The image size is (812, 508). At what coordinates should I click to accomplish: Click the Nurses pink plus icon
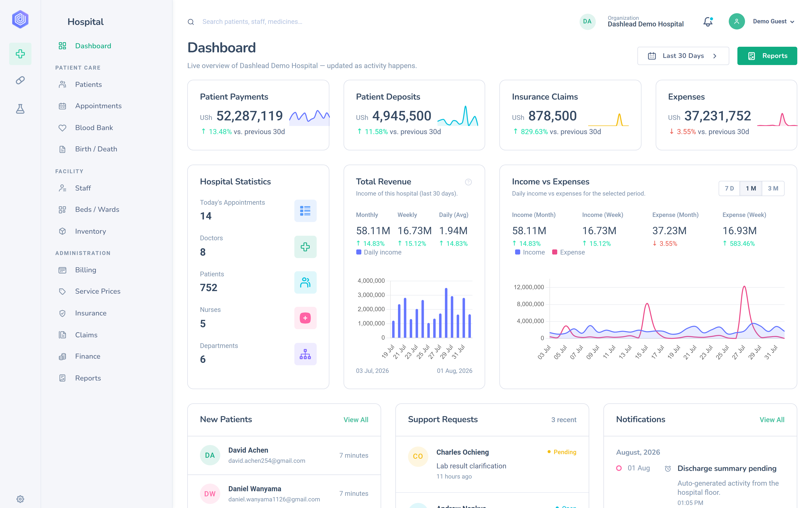pyautogui.click(x=305, y=318)
